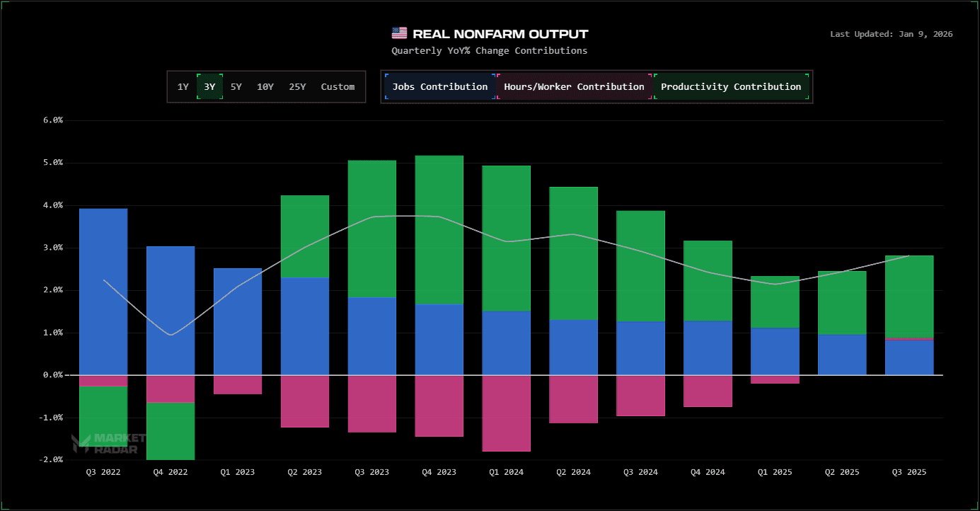
Task: Select the 5Y time range
Action: click(x=236, y=86)
